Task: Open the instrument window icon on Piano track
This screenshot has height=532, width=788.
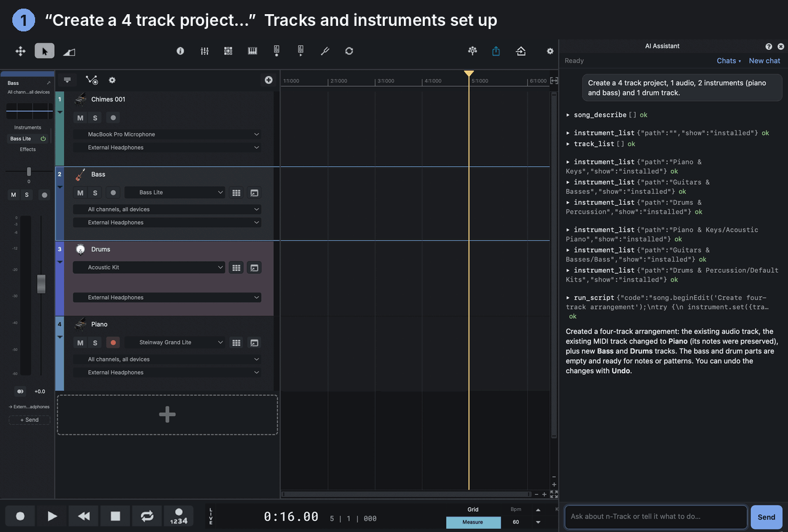Action: click(254, 343)
